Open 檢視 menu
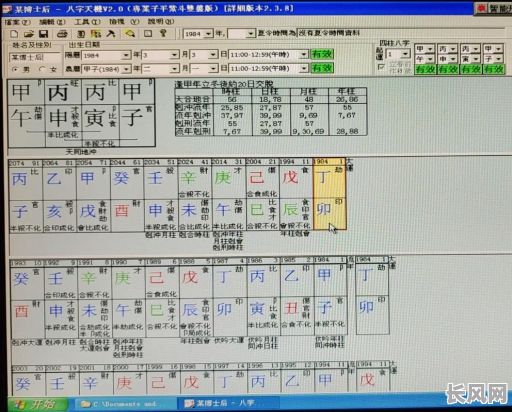 click(x=124, y=22)
